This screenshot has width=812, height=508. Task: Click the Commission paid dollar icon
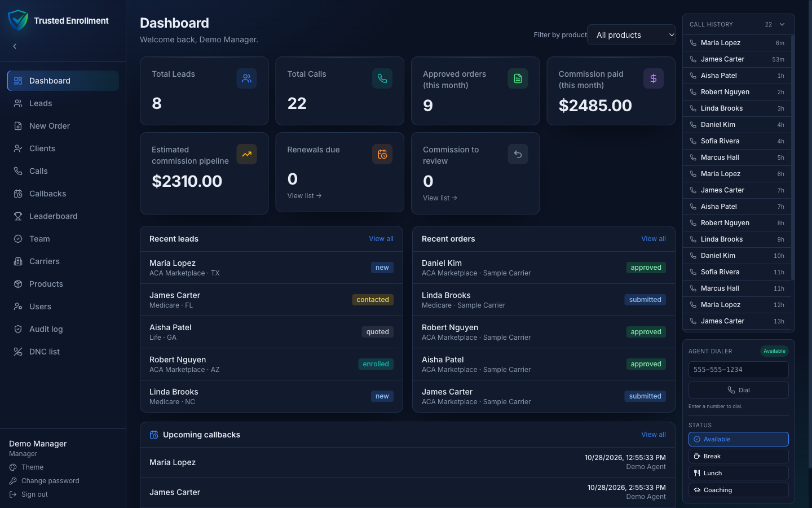[654, 78]
